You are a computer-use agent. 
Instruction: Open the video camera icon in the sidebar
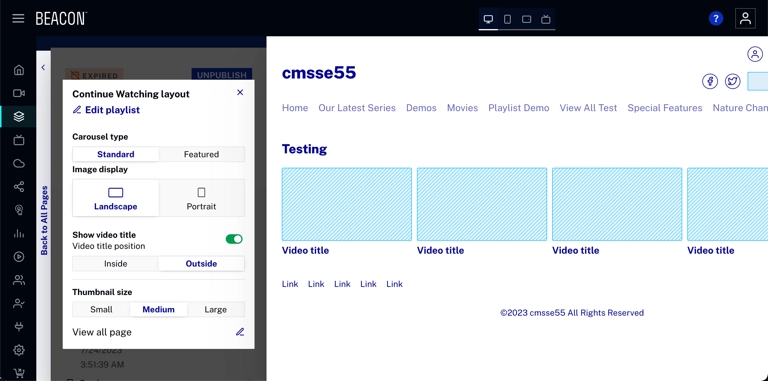(19, 93)
